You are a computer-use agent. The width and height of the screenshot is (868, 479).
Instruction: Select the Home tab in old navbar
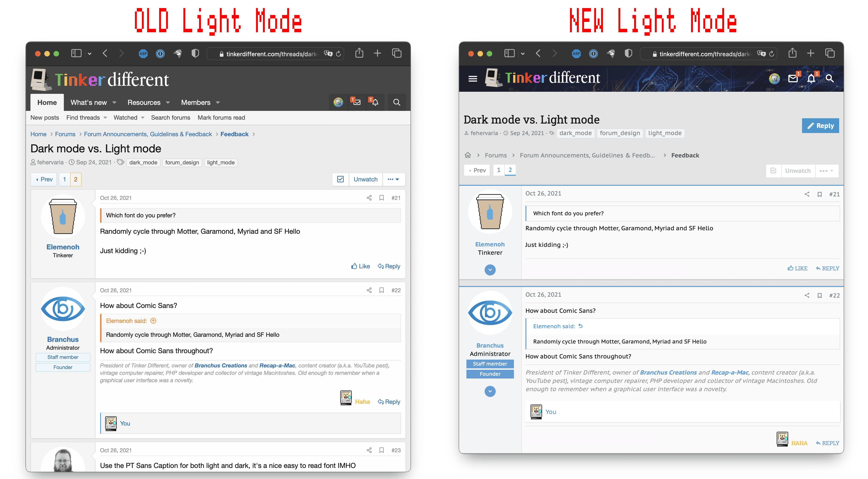(47, 102)
